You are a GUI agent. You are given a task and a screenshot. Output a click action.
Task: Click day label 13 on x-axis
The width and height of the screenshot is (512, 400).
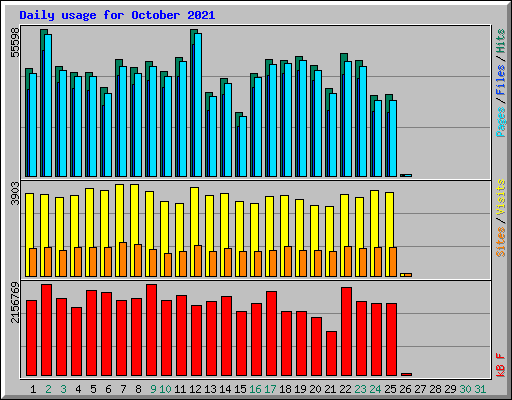coord(210,389)
